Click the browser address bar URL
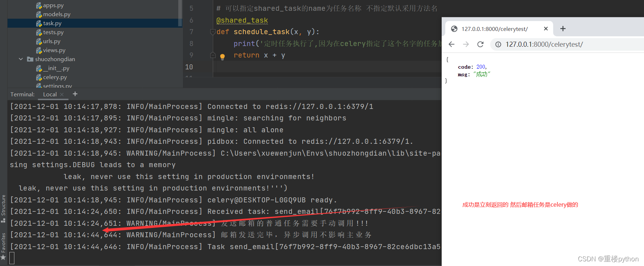Screen dimensions: 644x266 tap(544, 44)
